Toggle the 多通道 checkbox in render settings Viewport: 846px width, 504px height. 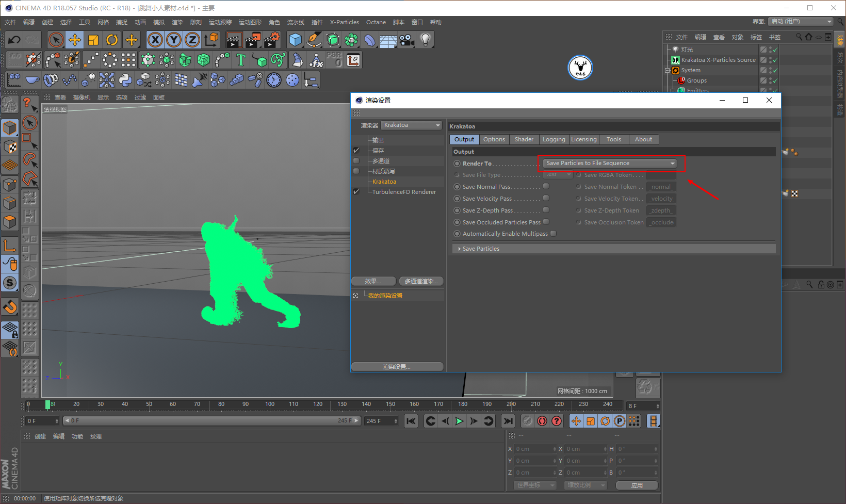pos(356,161)
